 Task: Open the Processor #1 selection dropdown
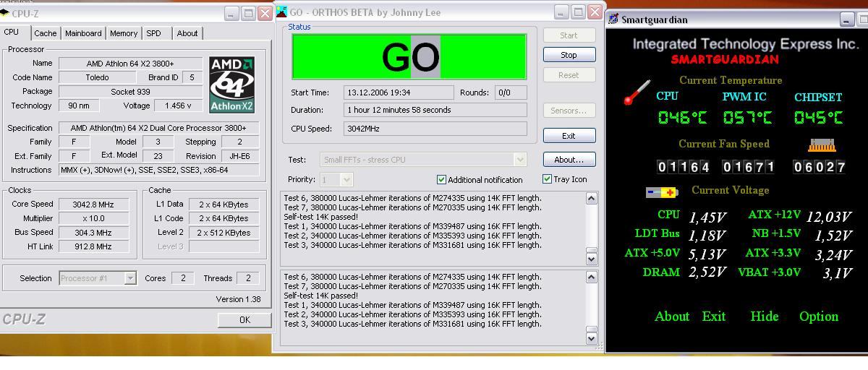click(x=130, y=278)
